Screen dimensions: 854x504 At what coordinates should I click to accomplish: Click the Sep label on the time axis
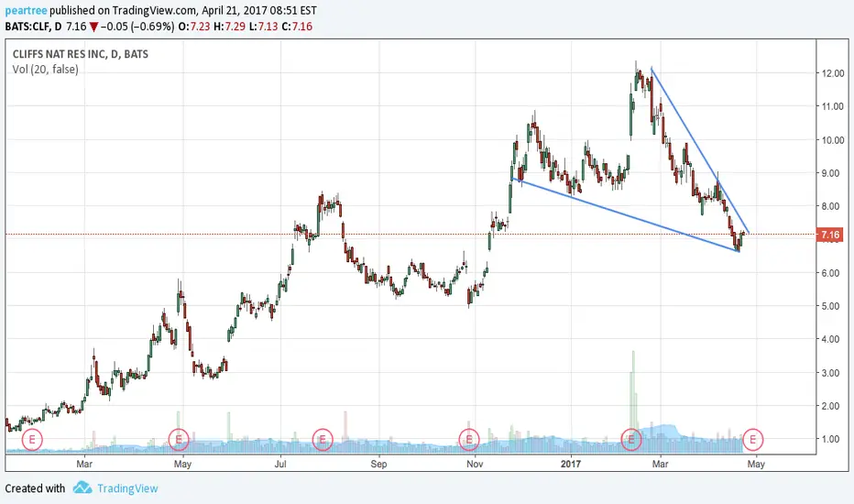point(378,464)
